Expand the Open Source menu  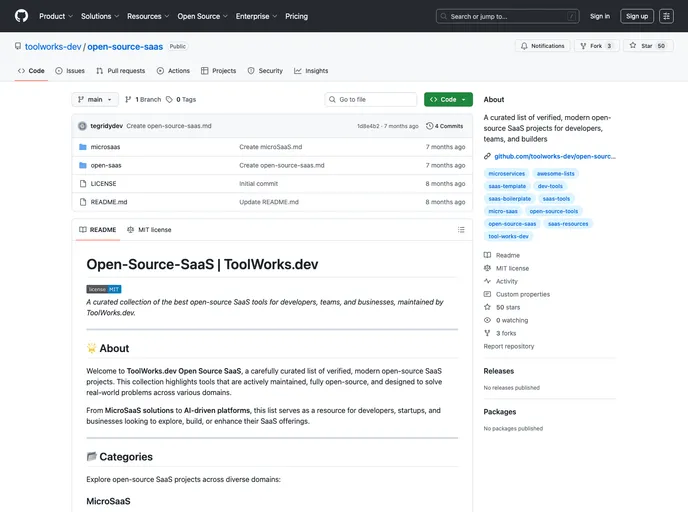[202, 16]
